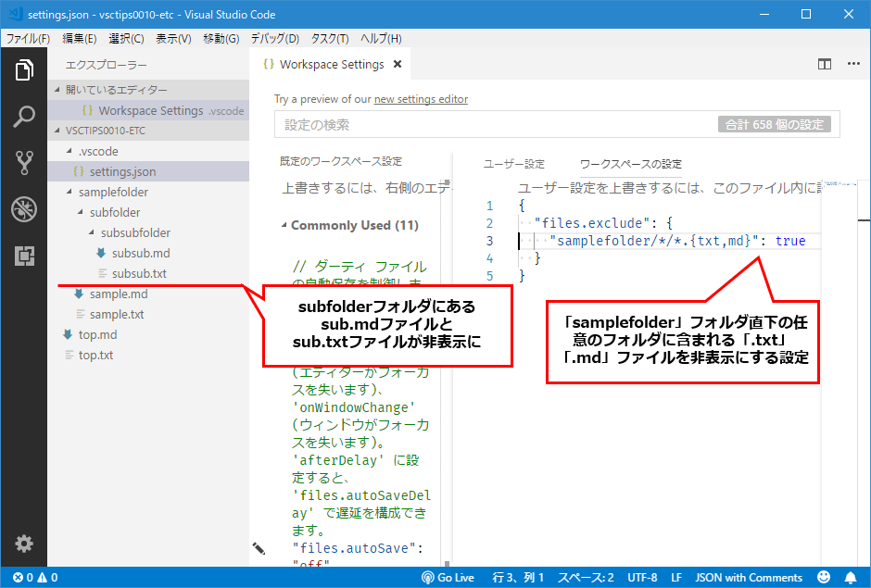
Task: Collapse the .vscode folder
Action: (x=69, y=151)
